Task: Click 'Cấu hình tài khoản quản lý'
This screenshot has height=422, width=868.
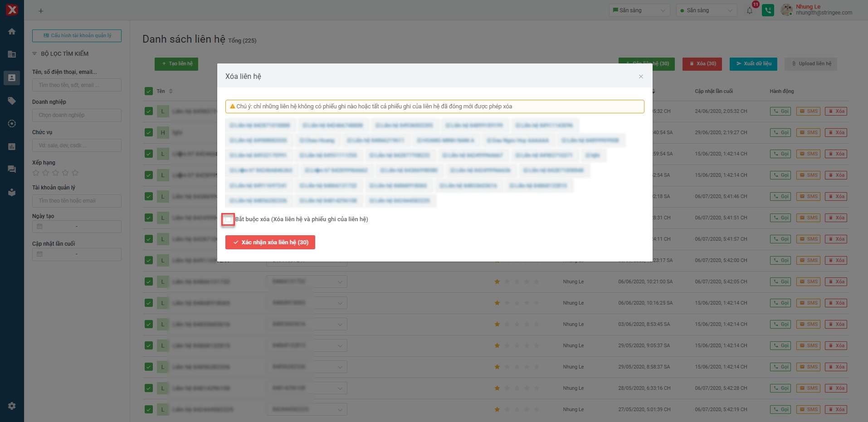Action: 77,35
